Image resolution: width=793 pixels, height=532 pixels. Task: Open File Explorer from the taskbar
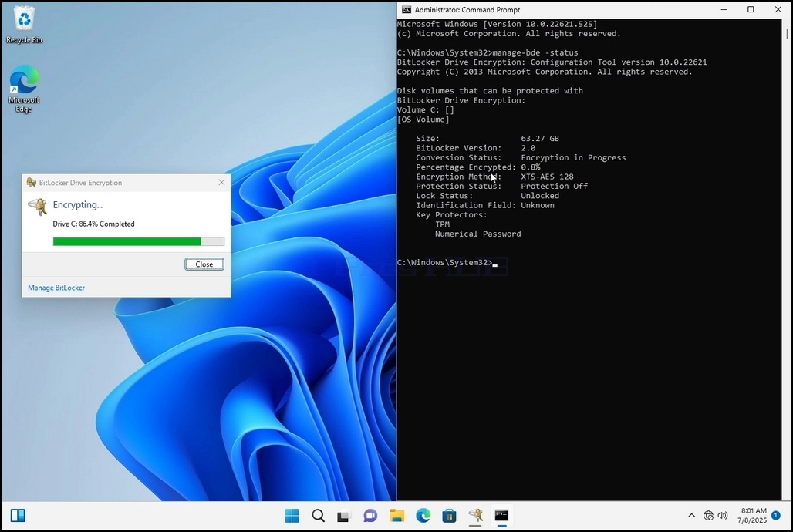pos(397,515)
